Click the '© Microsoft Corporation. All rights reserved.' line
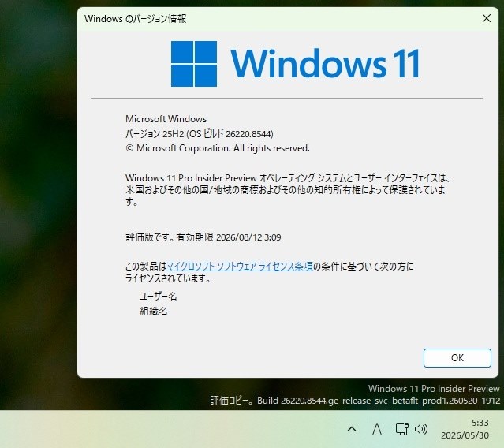Screen dimensions: 504x448 click(x=218, y=148)
